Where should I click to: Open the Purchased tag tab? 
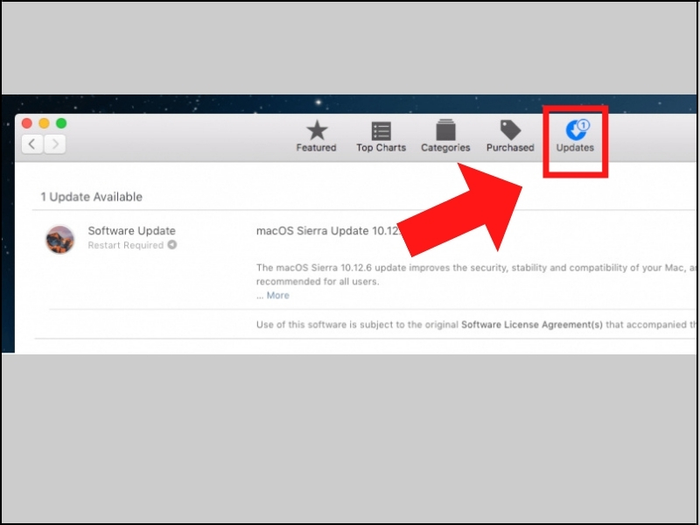point(510,136)
